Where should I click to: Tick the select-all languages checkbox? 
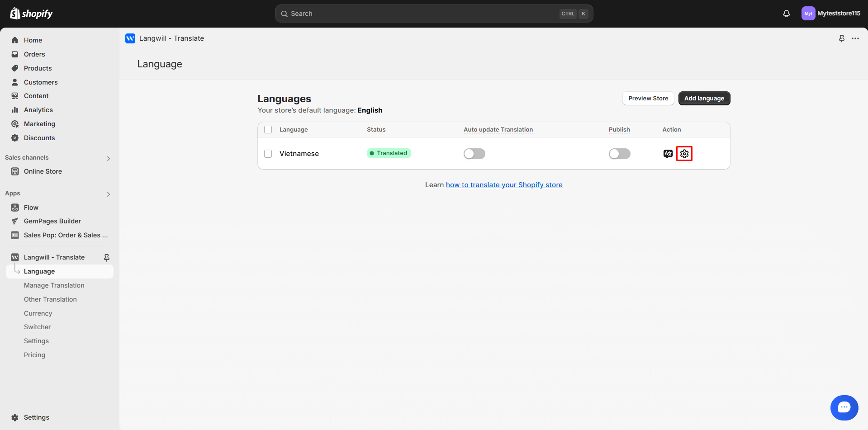pos(268,130)
